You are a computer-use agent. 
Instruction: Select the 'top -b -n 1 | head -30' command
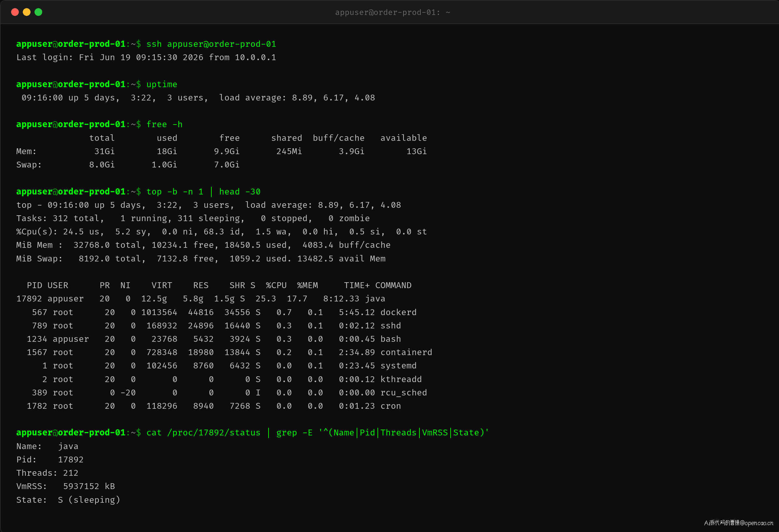(x=204, y=192)
